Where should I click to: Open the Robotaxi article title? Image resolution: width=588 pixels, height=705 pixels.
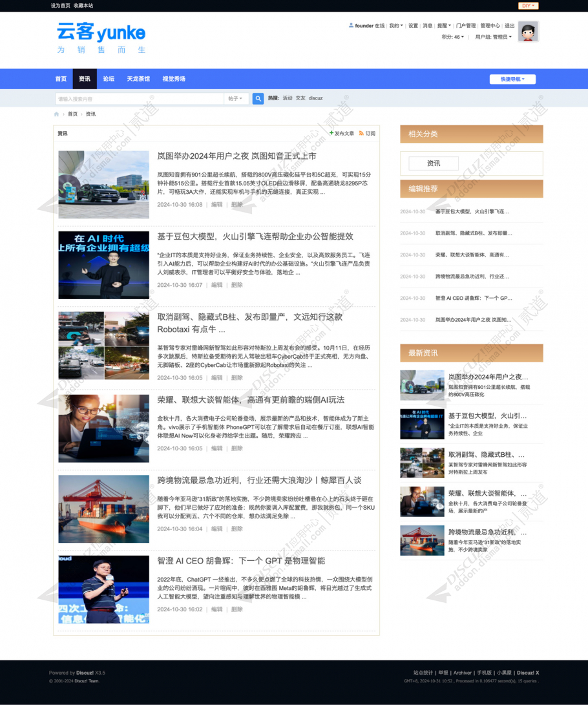[249, 323]
